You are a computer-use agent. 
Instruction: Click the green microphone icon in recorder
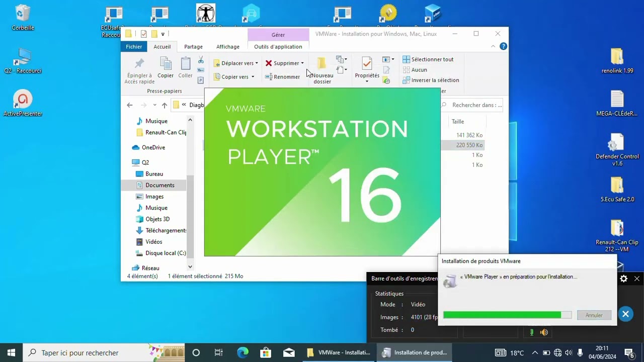(x=531, y=332)
